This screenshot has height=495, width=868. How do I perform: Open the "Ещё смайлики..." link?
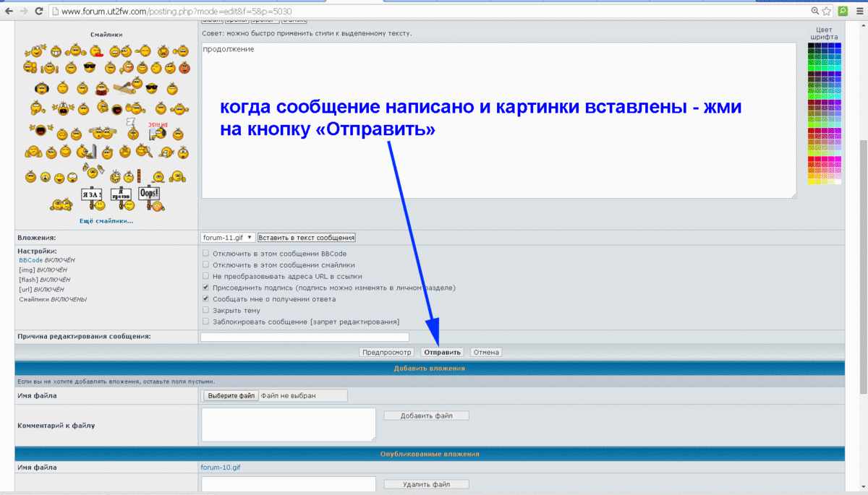tap(106, 221)
